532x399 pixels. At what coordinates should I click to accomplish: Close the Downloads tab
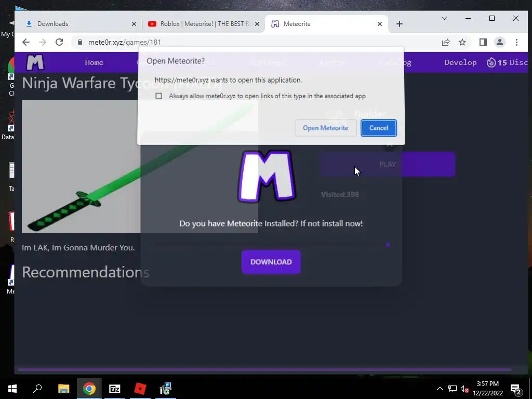click(x=134, y=24)
